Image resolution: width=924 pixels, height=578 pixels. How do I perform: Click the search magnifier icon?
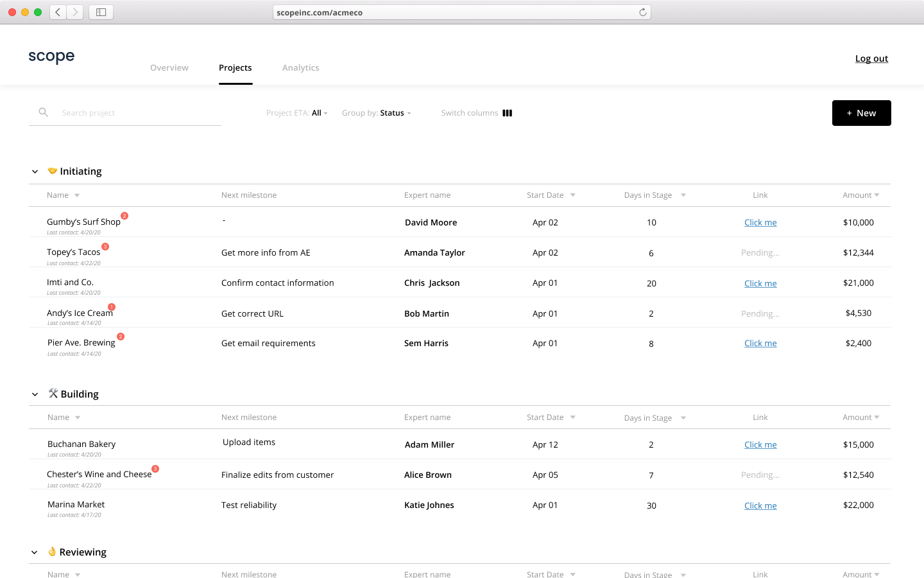[43, 112]
